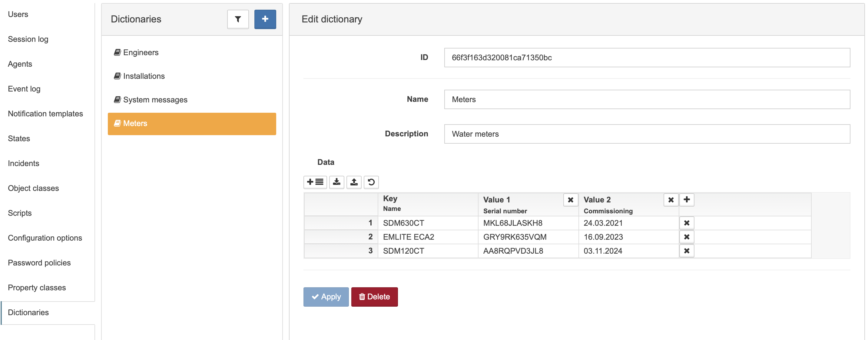Delete the EMLITE ECA2 row
Viewport: 868px width, 340px height.
pyautogui.click(x=687, y=237)
